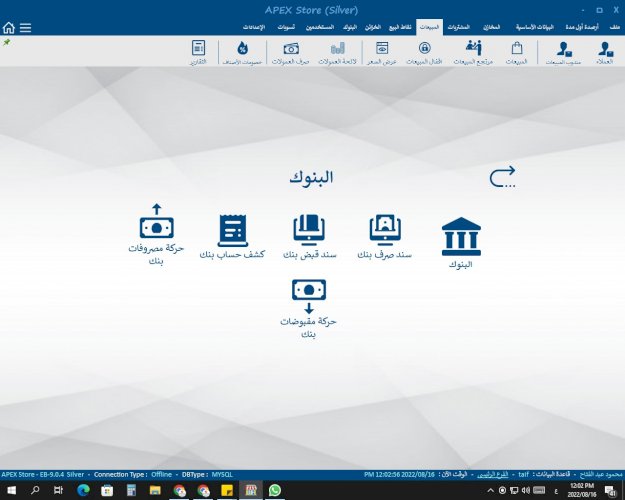Open حركة مصروفات بنك report
625x500 pixels.
point(155,233)
